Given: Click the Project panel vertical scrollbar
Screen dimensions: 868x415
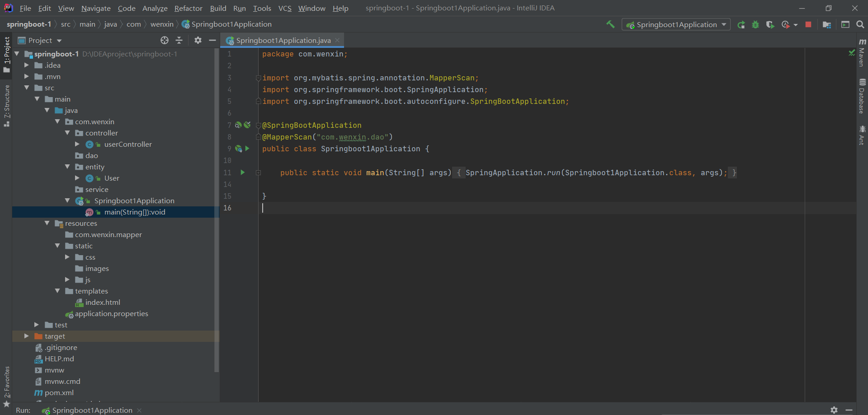Looking at the screenshot, I should [x=217, y=210].
